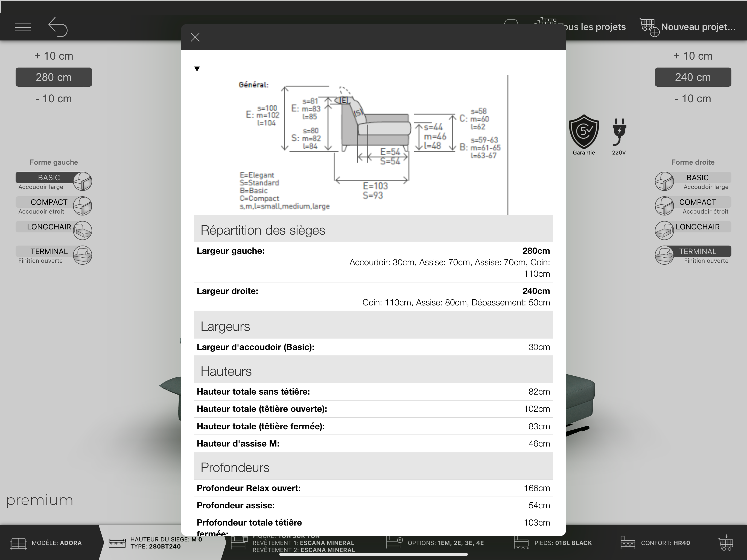This screenshot has width=747, height=560.
Task: Open the Options: 1EM, 2E, 3E, 4E tab
Action: pyautogui.click(x=436, y=543)
